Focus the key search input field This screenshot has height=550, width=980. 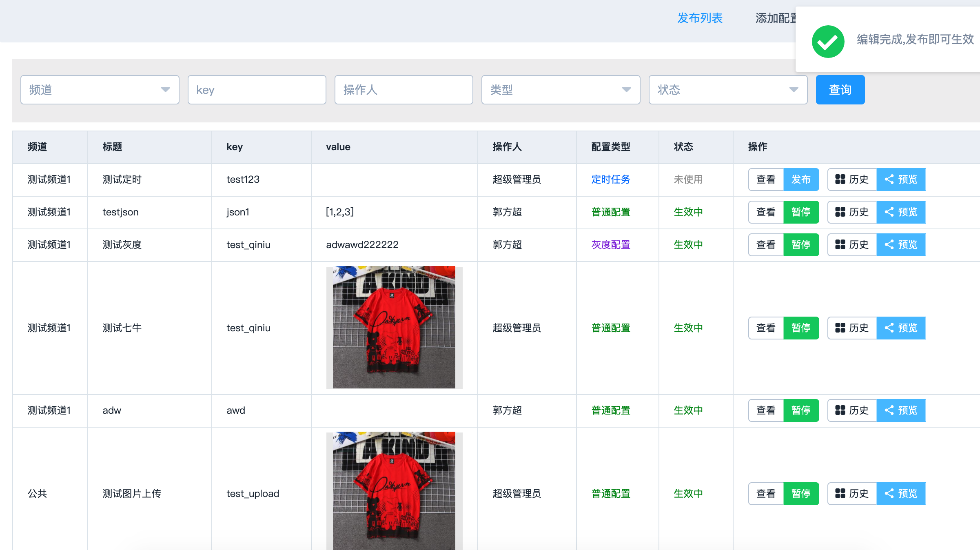click(x=257, y=89)
